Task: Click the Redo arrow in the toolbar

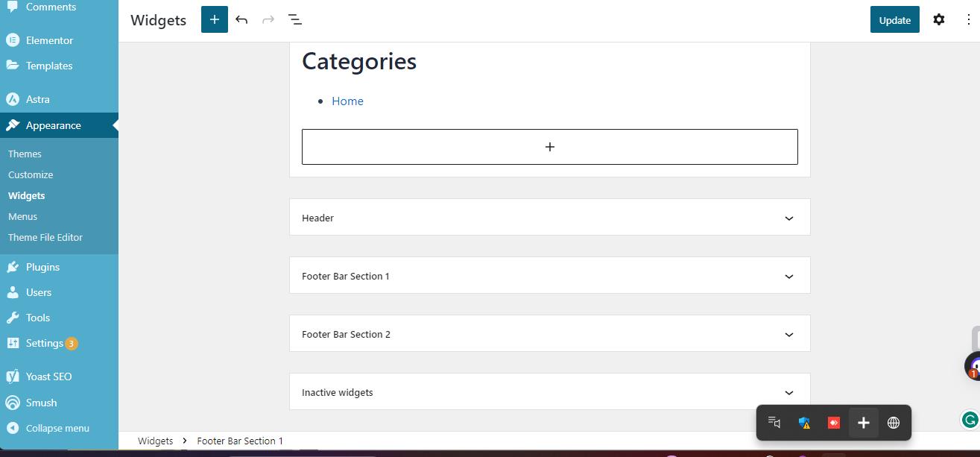Action: coord(268,19)
